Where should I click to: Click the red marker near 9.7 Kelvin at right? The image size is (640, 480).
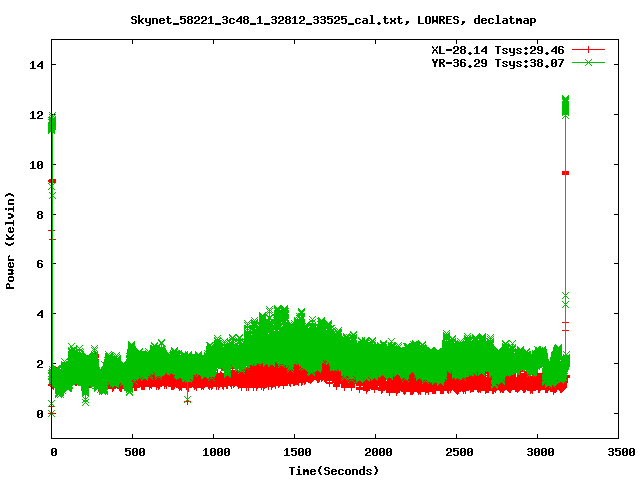(565, 173)
